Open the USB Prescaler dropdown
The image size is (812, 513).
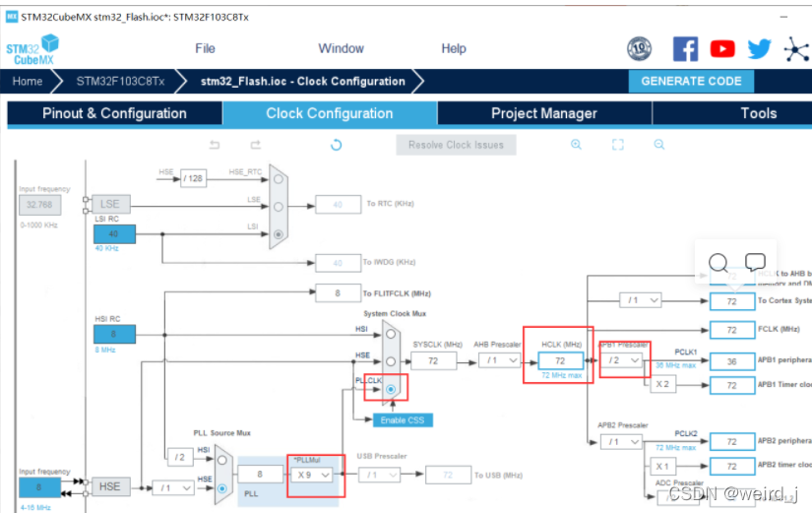(380, 475)
